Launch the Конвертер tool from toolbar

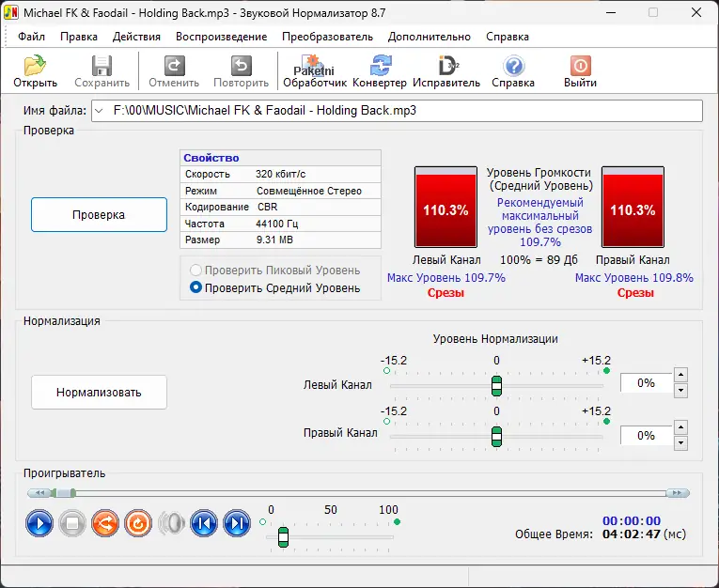pos(380,67)
